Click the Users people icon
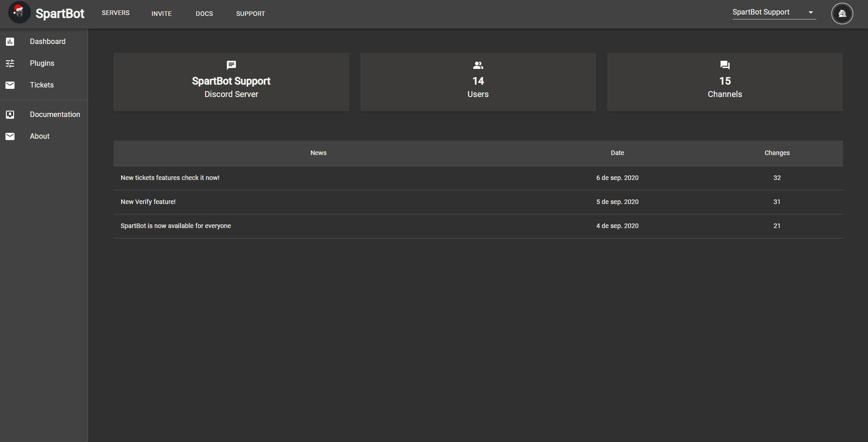Viewport: 868px width, 442px height. tap(478, 65)
